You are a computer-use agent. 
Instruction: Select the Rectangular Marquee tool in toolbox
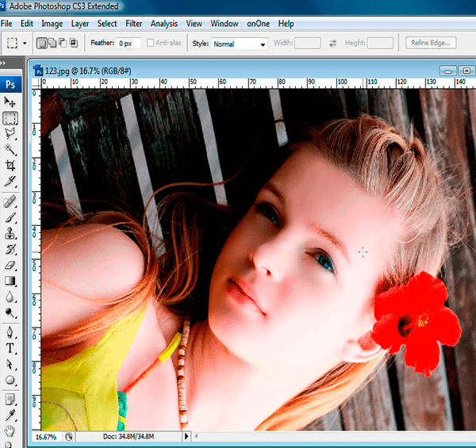tap(10, 118)
